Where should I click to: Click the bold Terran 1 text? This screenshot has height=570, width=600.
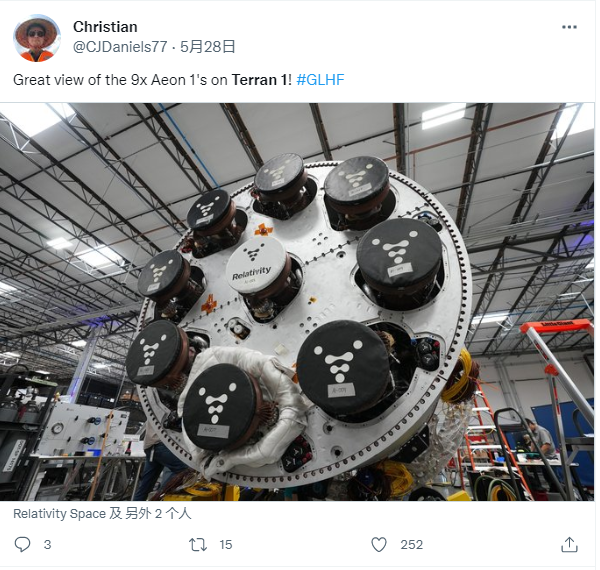click(259, 80)
